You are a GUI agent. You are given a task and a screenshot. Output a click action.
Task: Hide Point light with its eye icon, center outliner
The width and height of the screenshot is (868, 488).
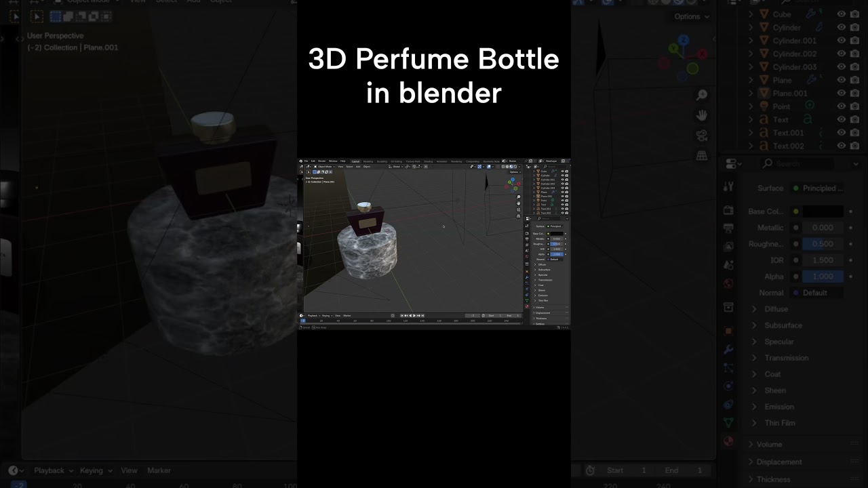tap(563, 201)
